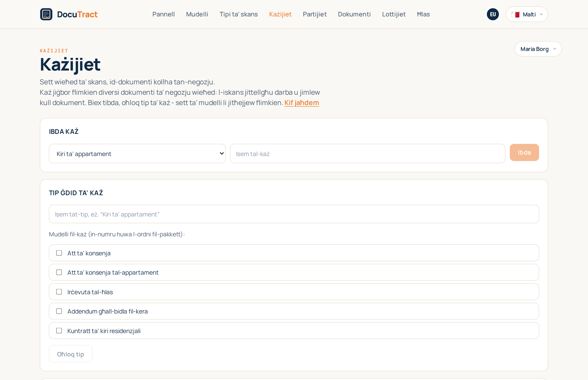
Task: Open the Ħlas nav item
Action: click(423, 14)
